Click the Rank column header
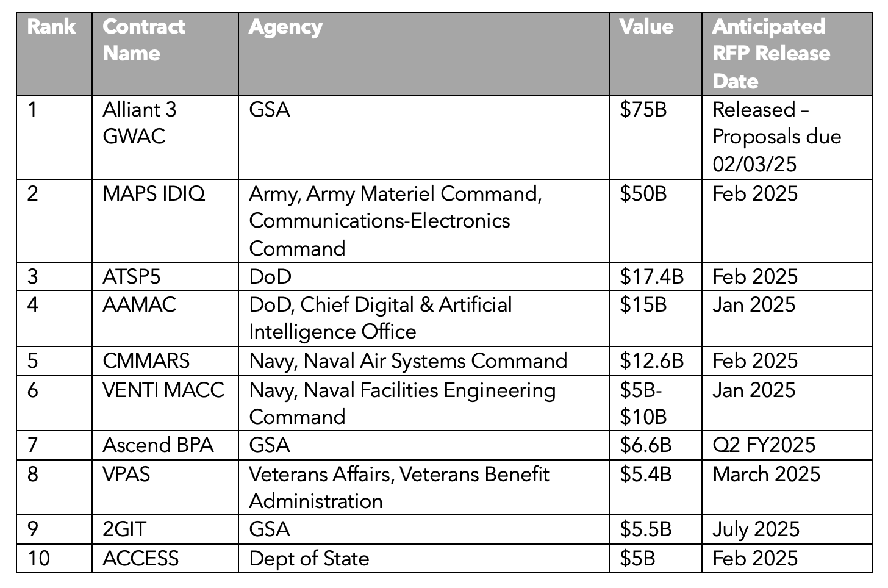Viewport: 888px width, 588px height. coord(54,54)
